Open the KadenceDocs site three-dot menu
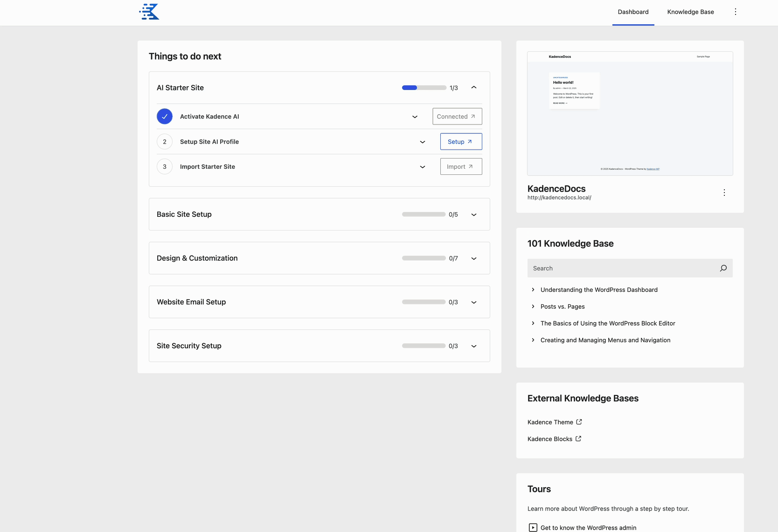This screenshot has width=778, height=532. [724, 193]
